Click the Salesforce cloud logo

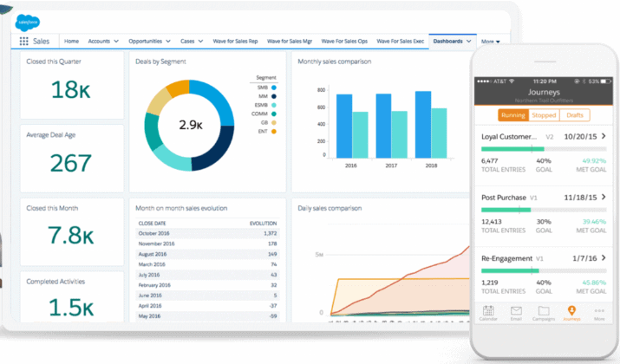28,23
